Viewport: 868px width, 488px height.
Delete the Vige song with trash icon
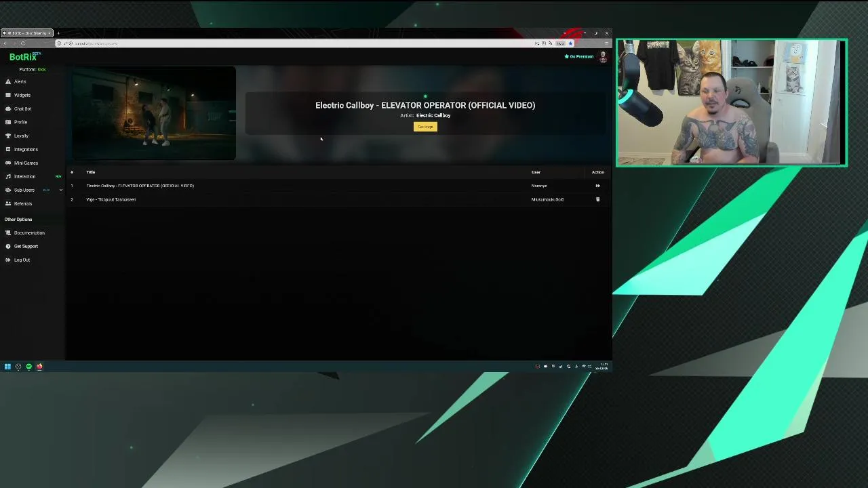coord(597,199)
